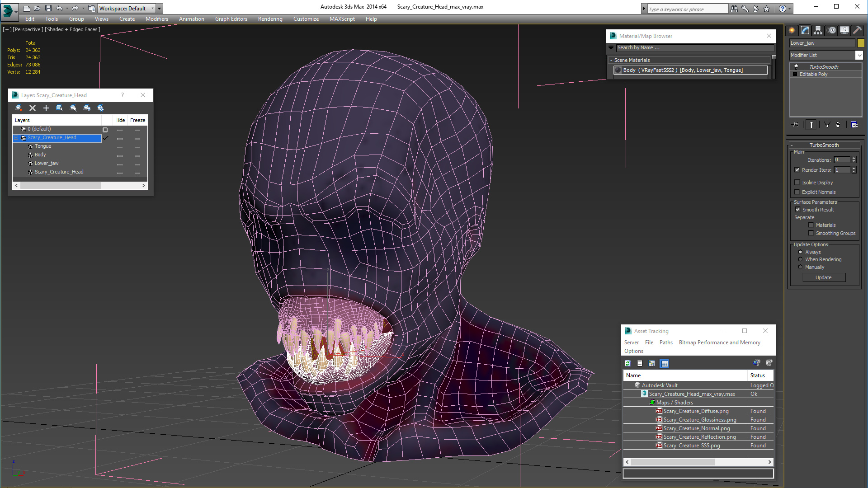Click the Open File icon

(x=38, y=8)
